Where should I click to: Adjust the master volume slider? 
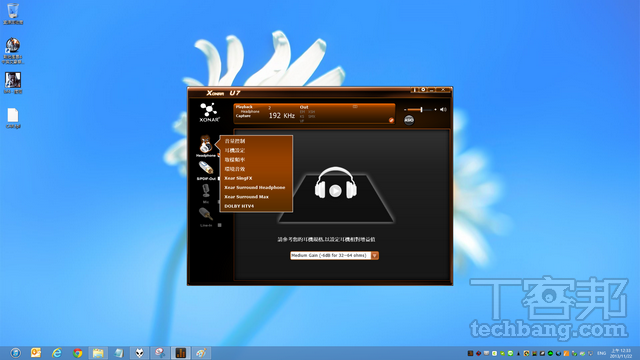pyautogui.click(x=420, y=109)
